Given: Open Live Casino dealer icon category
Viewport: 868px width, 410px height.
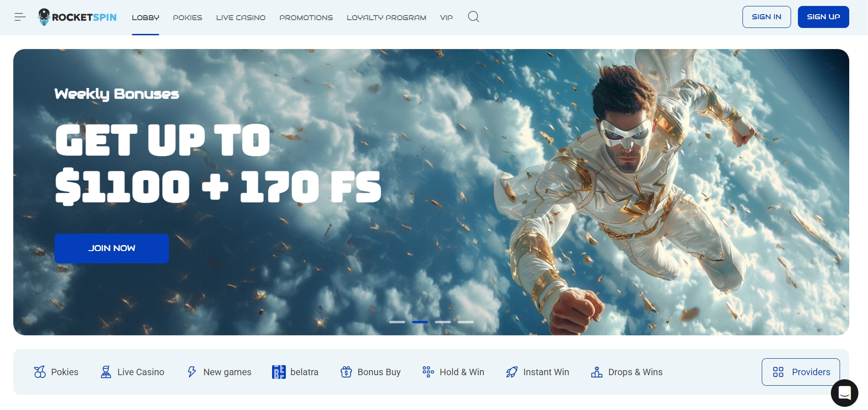Looking at the screenshot, I should [132, 372].
